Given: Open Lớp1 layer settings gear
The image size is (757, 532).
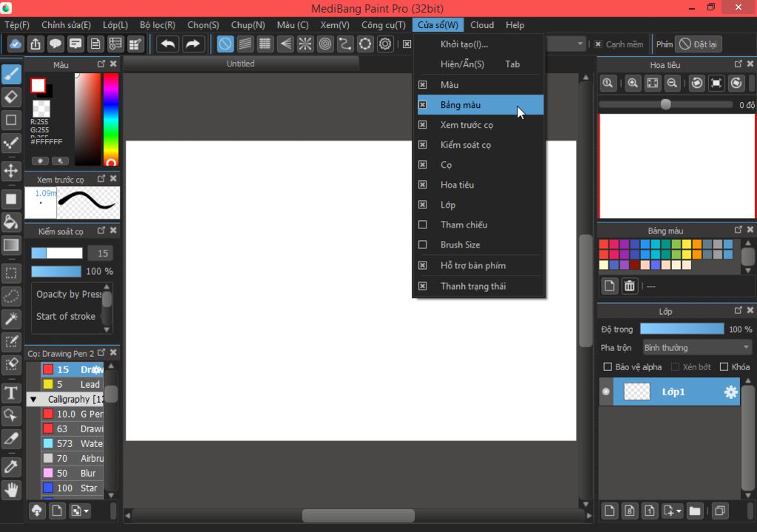Looking at the screenshot, I should tap(730, 392).
